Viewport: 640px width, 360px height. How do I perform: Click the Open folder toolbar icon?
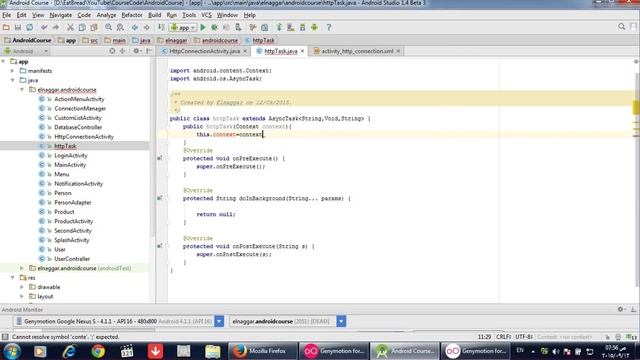6,27
